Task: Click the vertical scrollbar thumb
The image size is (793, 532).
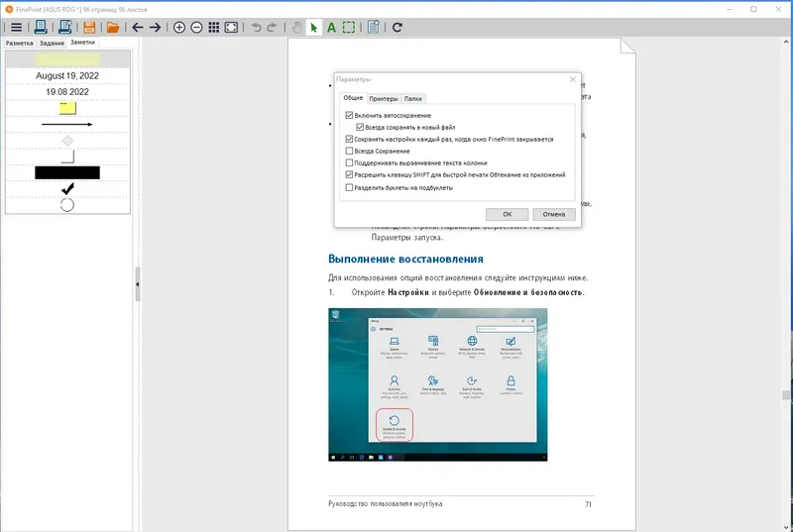Action: point(786,395)
